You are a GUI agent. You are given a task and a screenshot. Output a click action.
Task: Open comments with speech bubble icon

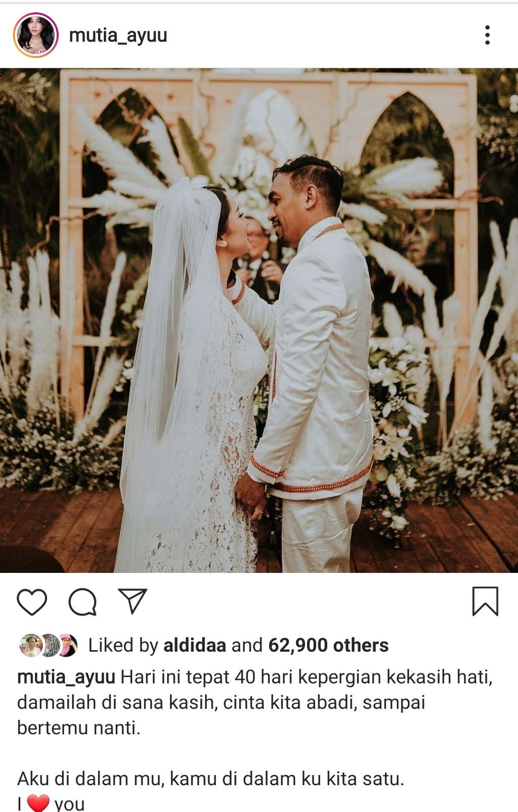pyautogui.click(x=82, y=602)
